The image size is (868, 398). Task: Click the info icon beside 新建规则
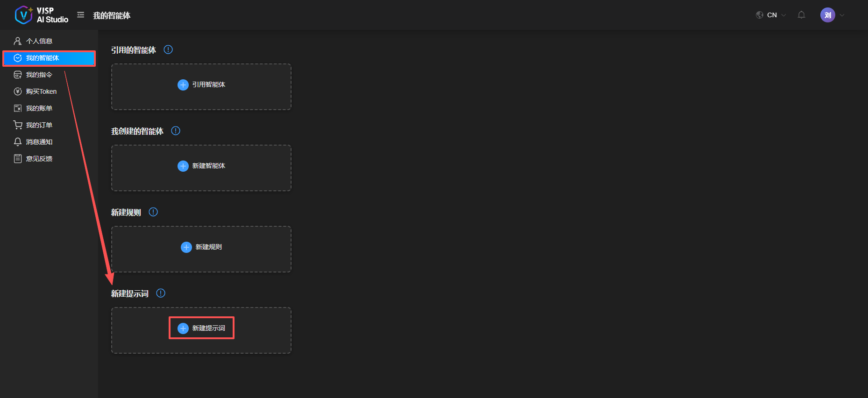[153, 212]
